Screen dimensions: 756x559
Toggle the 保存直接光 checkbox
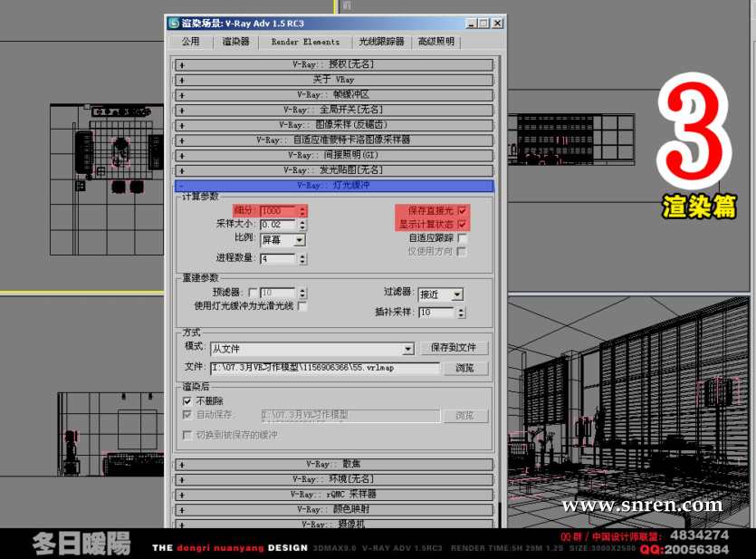tap(462, 211)
